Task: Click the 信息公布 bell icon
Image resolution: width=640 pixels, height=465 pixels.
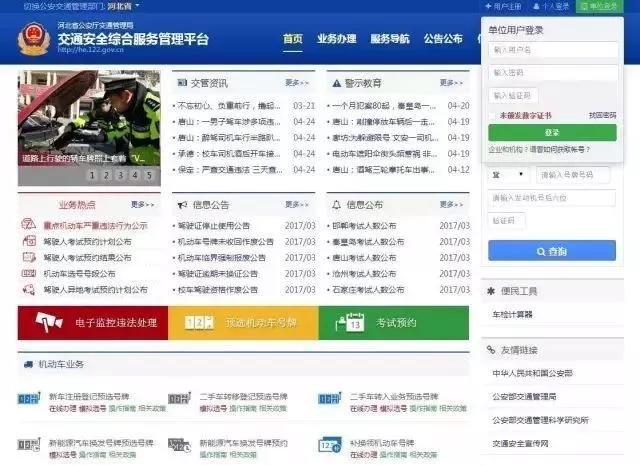Action: 336,205
